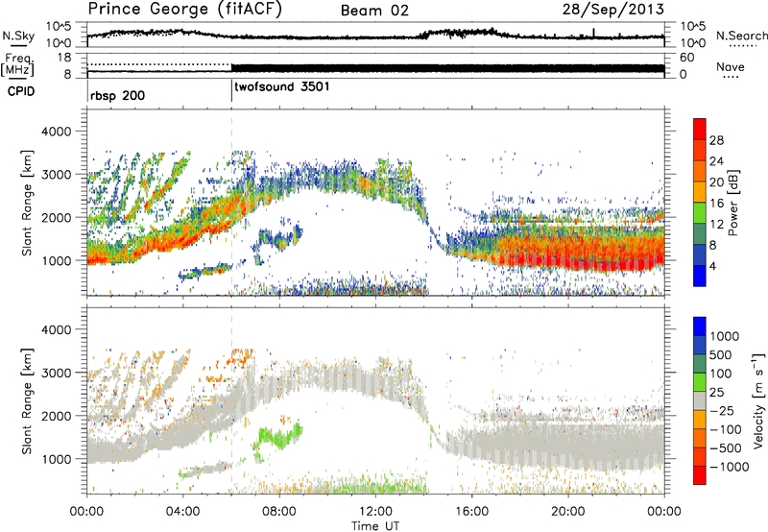Click the light green segment of Power colorbar
This screenshot has width=768, height=532.
click(x=700, y=212)
